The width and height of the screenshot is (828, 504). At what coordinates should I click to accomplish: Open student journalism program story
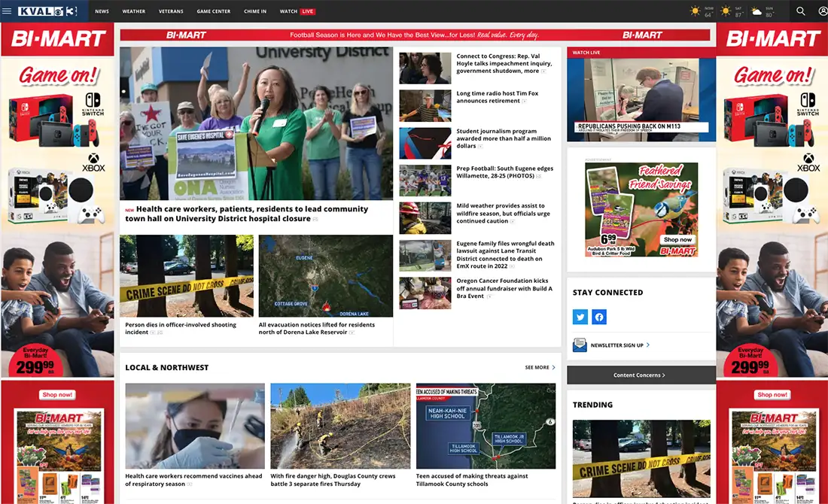pos(504,138)
